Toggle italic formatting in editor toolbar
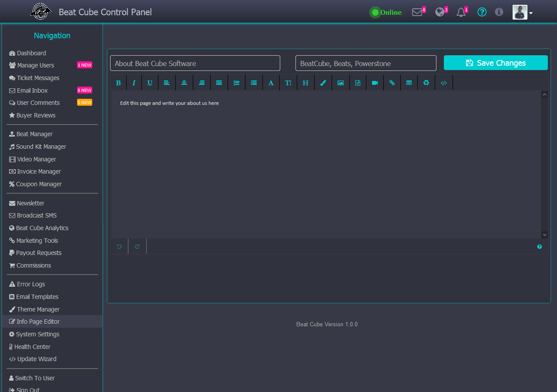 point(134,83)
